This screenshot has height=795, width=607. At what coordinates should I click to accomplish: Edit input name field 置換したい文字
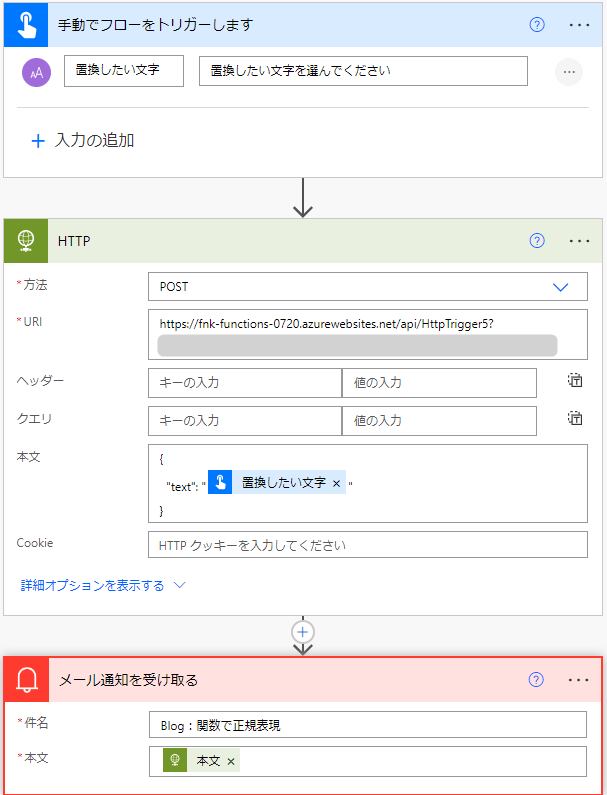(124, 71)
